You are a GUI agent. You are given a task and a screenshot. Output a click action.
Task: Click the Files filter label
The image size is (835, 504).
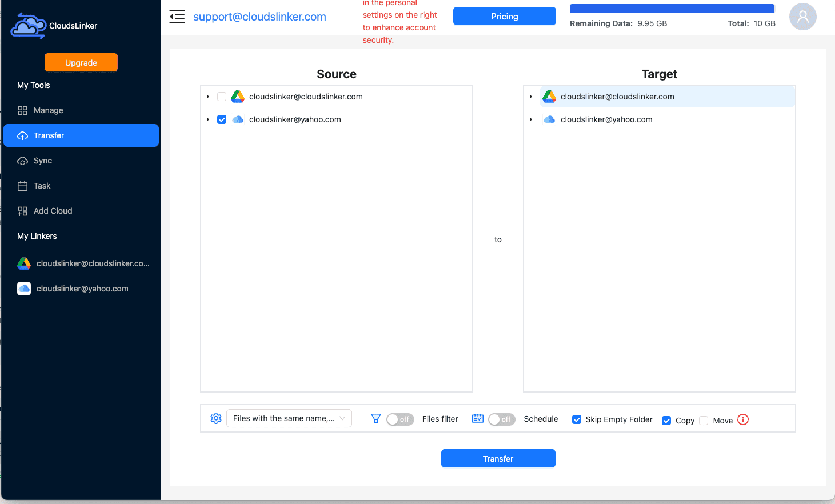click(x=440, y=419)
